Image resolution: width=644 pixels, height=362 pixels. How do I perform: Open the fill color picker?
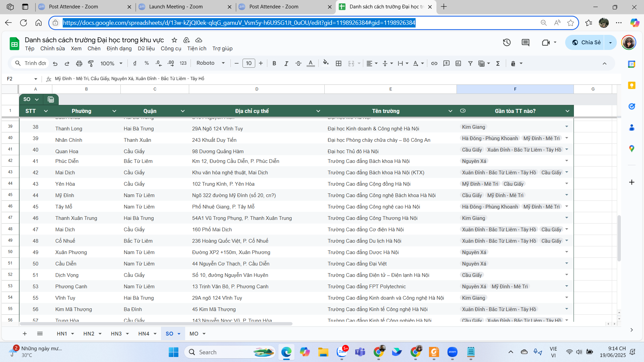(x=325, y=63)
